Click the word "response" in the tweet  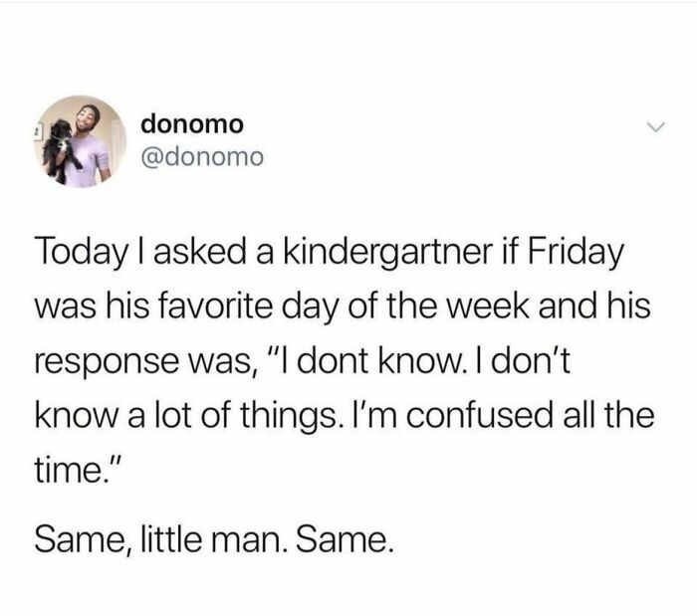click(105, 362)
